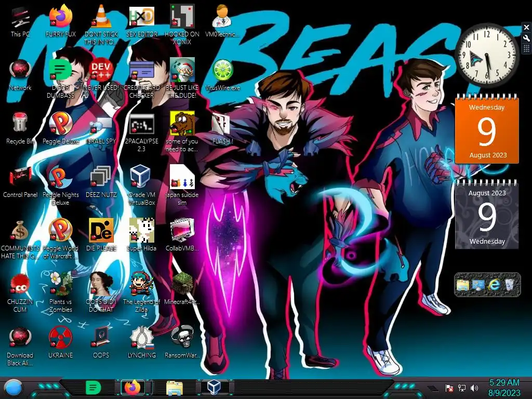532x399 pixels.
Task: Open the Download Black Ali... shortcut
Action: pos(20,346)
